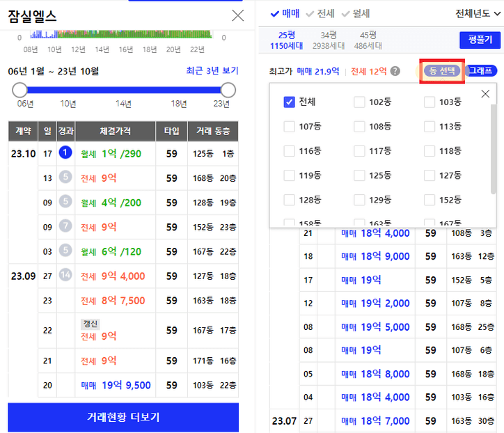The width and height of the screenshot is (504, 433).
Task: Click the 평풀기 button
Action: click(x=480, y=40)
